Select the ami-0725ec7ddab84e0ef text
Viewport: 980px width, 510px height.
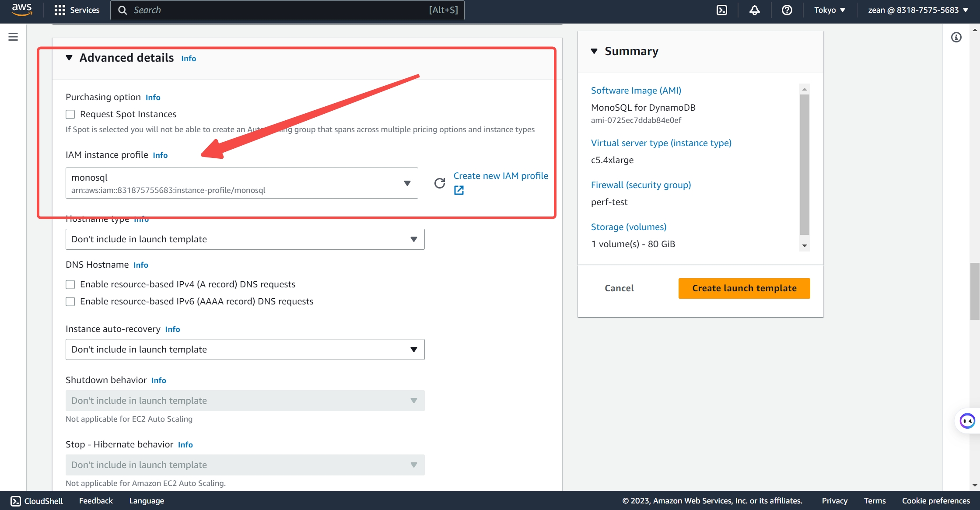636,120
